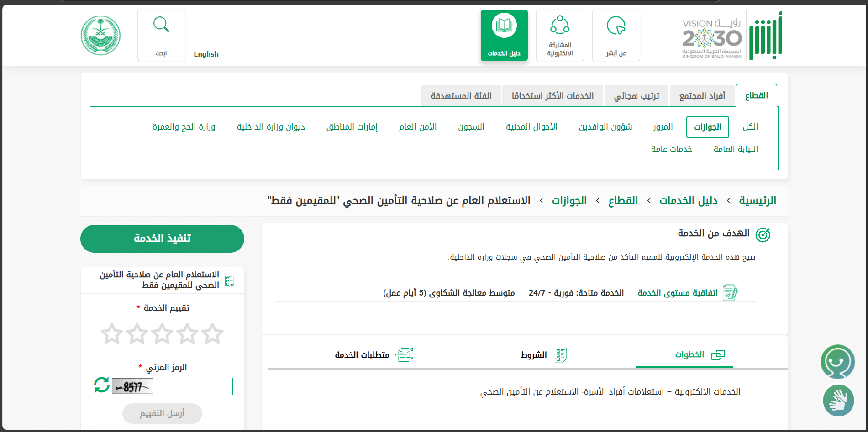868x432 pixels.
Task: Switch to متطلبات الخدمة tab
Action: (362, 354)
